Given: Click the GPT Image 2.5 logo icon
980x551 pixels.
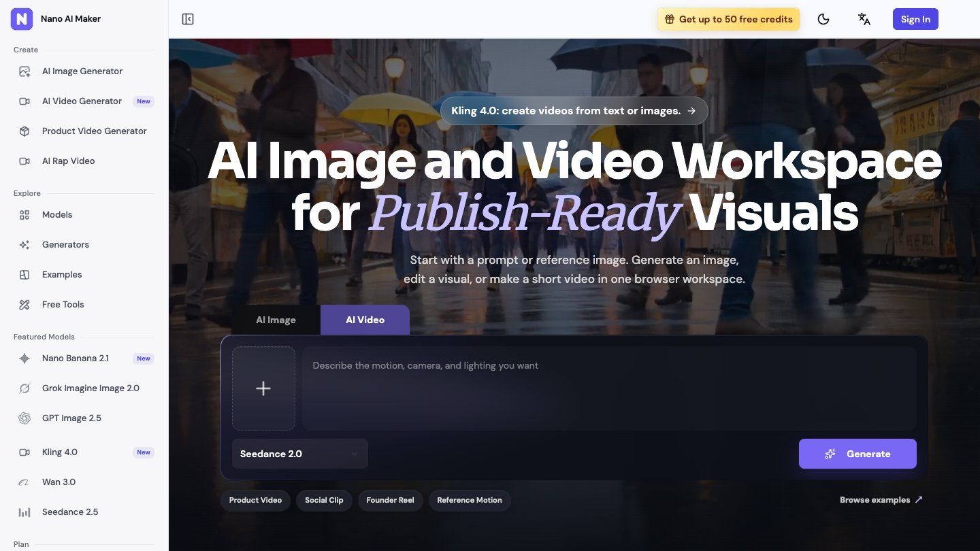Looking at the screenshot, I should tap(24, 418).
